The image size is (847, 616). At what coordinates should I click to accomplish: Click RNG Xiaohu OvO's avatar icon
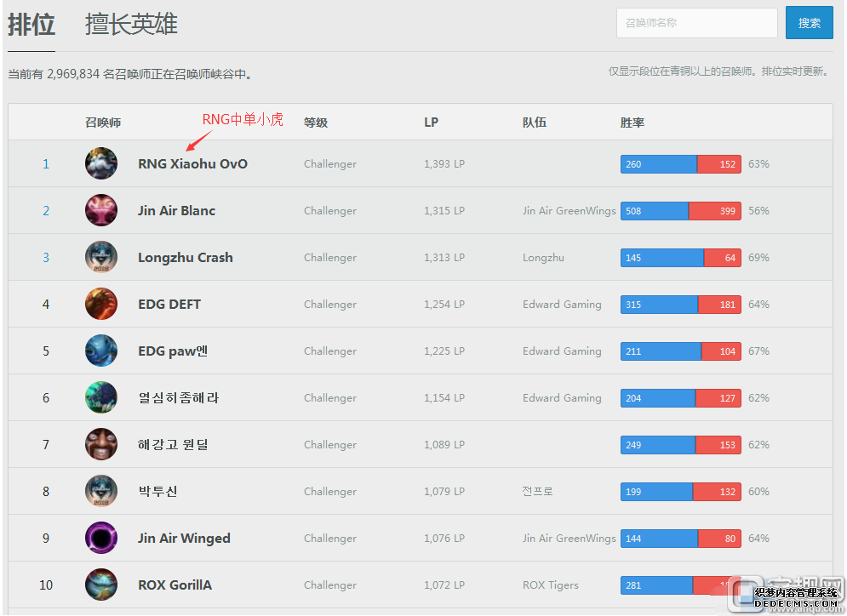coord(101,163)
